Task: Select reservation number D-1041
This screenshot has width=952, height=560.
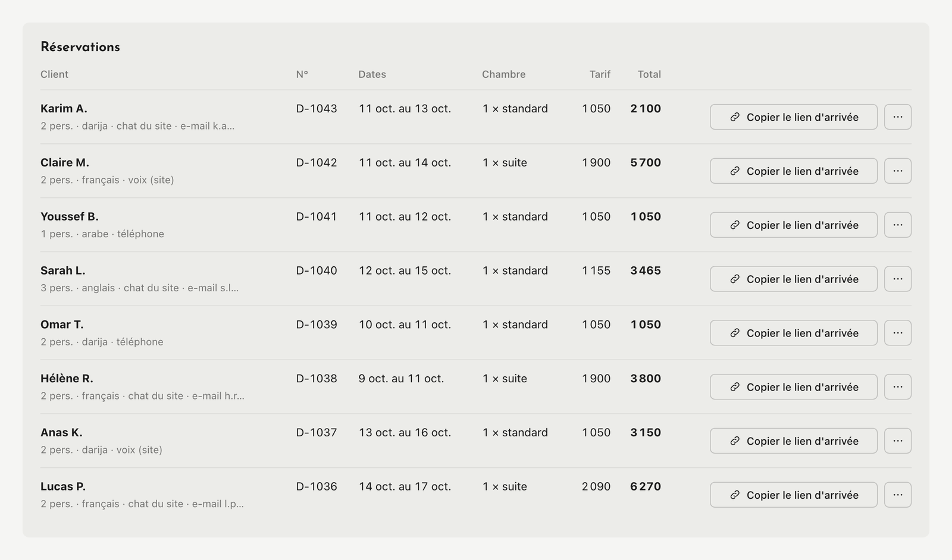Action: (317, 217)
